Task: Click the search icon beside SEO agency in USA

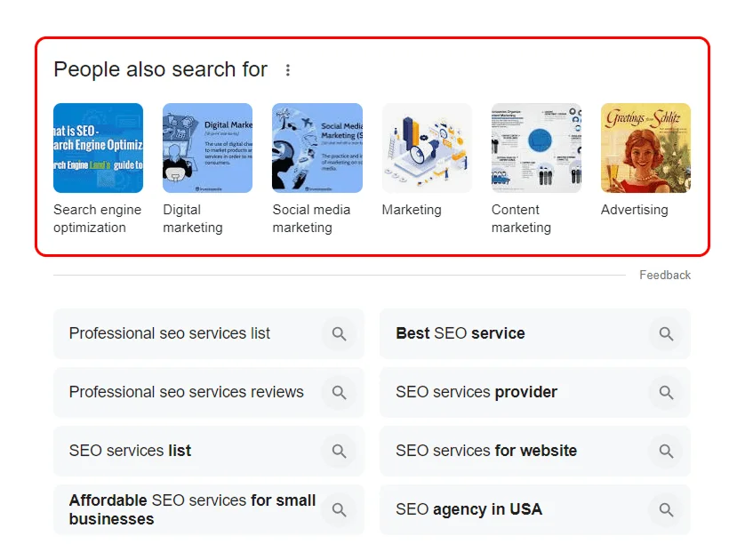Action: [666, 509]
